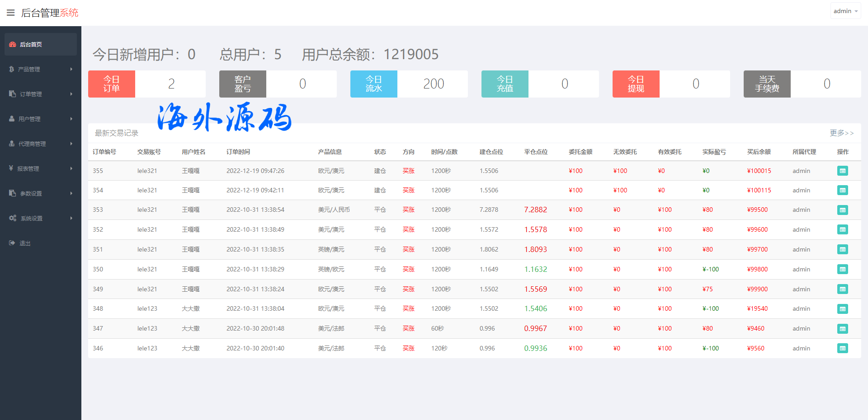Click the action icon for order 350
The height and width of the screenshot is (420, 868).
(842, 269)
